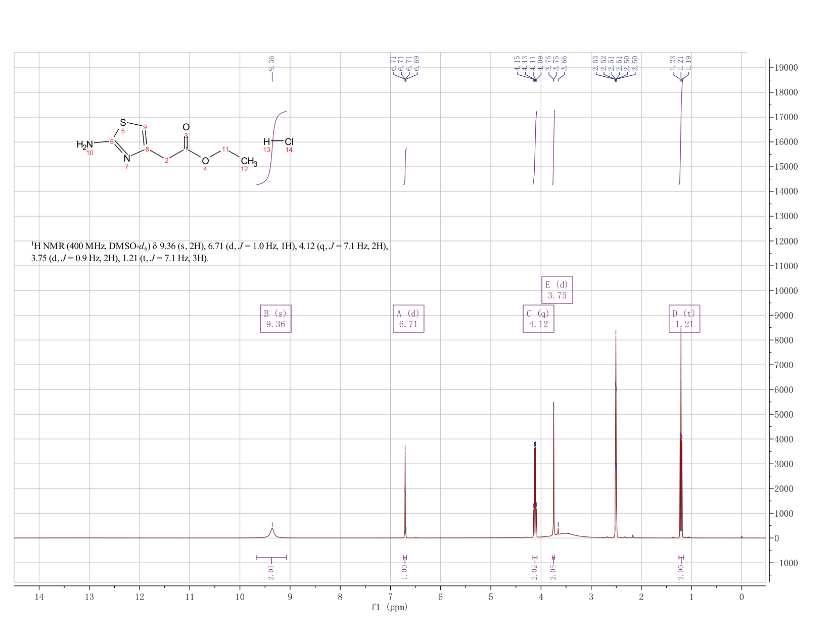Click the integral value 2.01
The height and width of the screenshot is (644, 834).
pyautogui.click(x=271, y=572)
